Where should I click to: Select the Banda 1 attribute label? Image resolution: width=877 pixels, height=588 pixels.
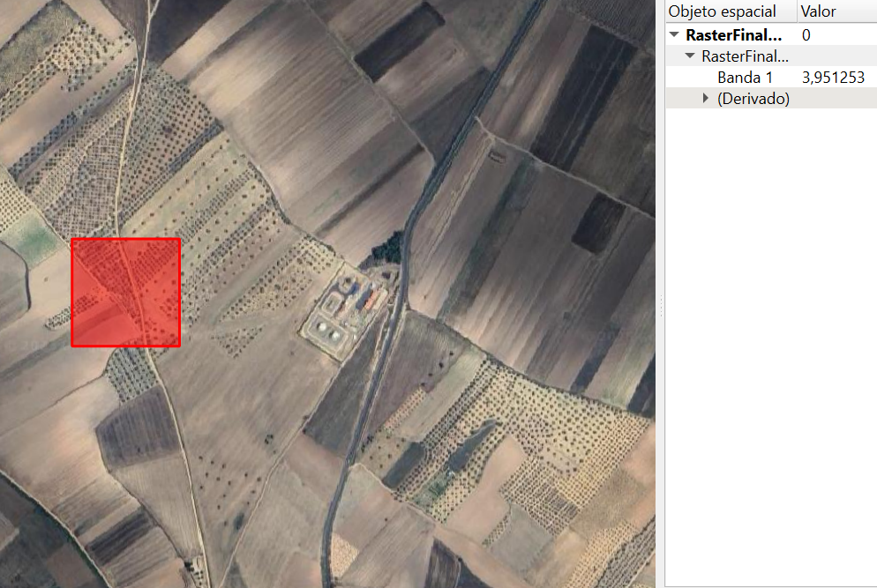745,78
